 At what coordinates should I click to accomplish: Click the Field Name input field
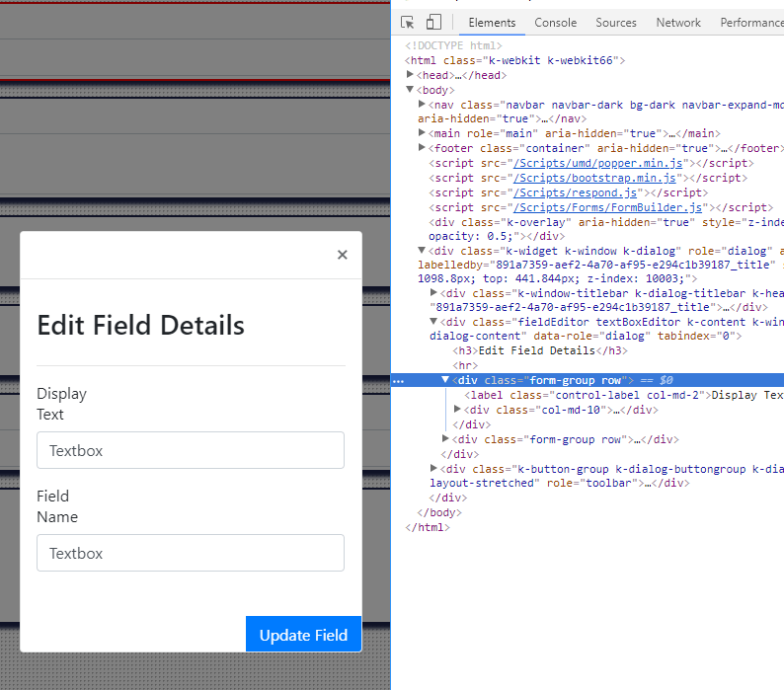tap(191, 553)
